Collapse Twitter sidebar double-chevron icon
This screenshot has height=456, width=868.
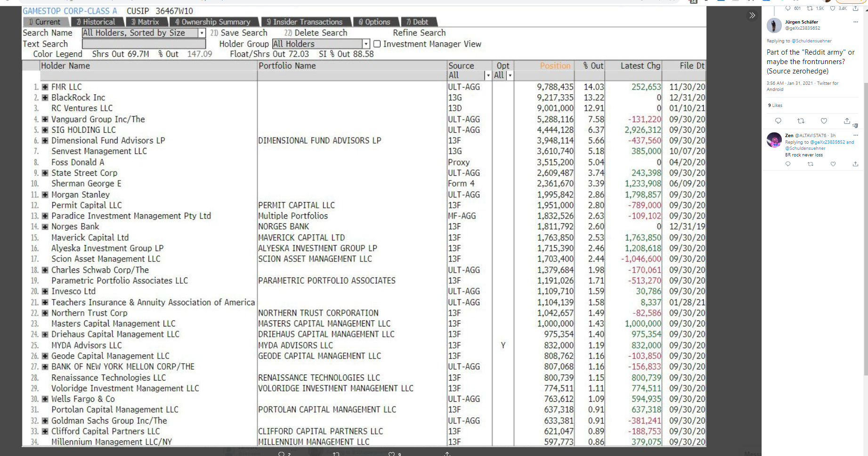752,15
